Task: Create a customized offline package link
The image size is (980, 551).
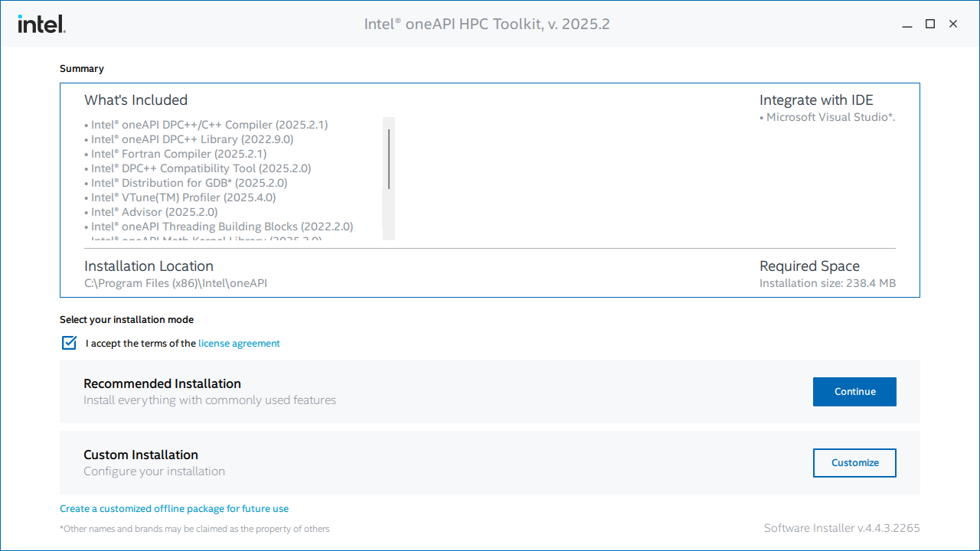Action: click(175, 509)
